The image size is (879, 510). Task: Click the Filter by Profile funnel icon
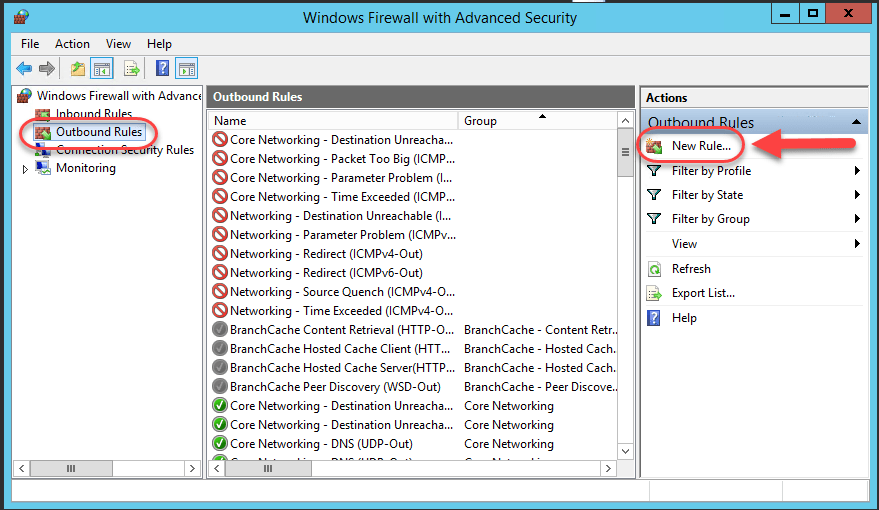pyautogui.click(x=654, y=171)
